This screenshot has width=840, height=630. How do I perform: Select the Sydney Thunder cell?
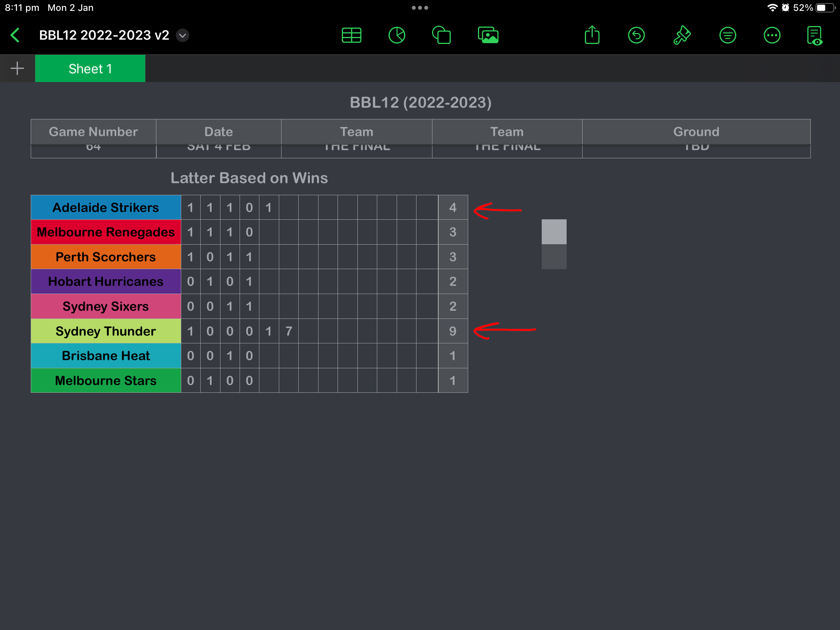click(x=106, y=331)
